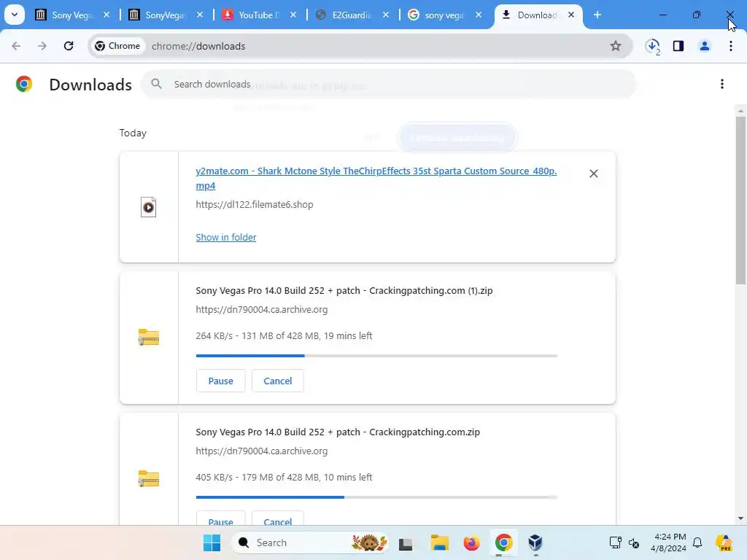This screenshot has height=560, width=747.
Task: Switch to the YouTube Downloader tab
Action: pos(259,15)
